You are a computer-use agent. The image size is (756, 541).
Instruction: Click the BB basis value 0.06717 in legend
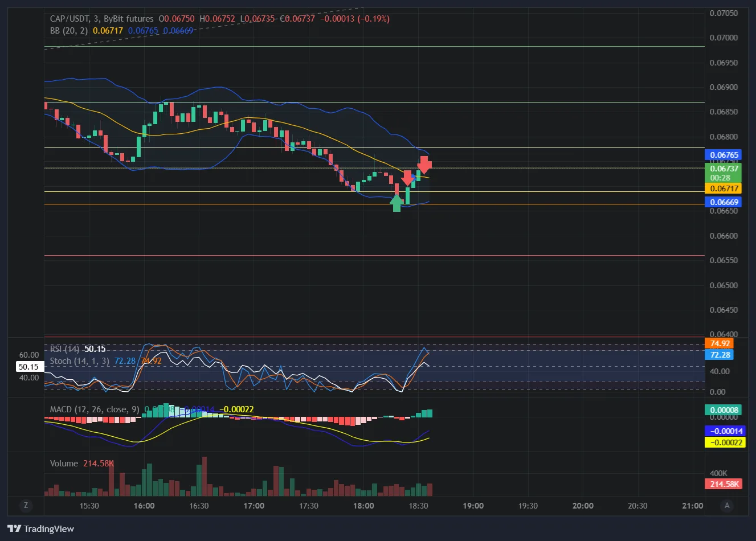point(108,31)
